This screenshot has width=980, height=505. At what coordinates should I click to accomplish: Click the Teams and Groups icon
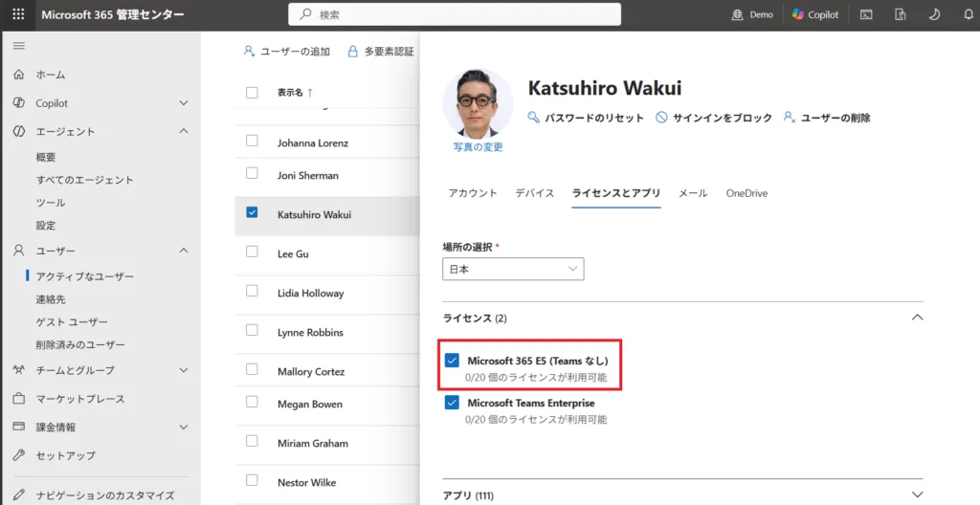tap(18, 370)
